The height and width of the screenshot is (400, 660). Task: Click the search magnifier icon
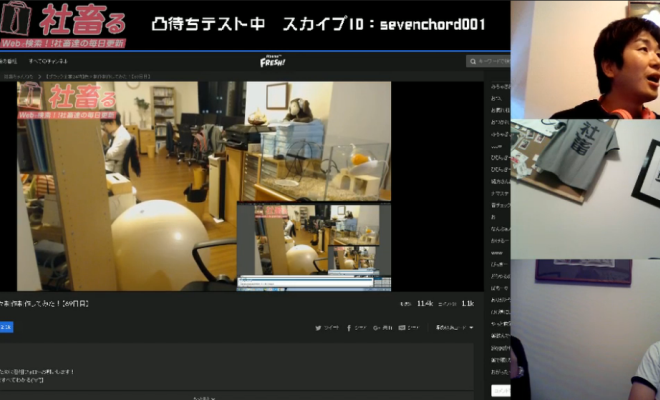click(x=471, y=61)
